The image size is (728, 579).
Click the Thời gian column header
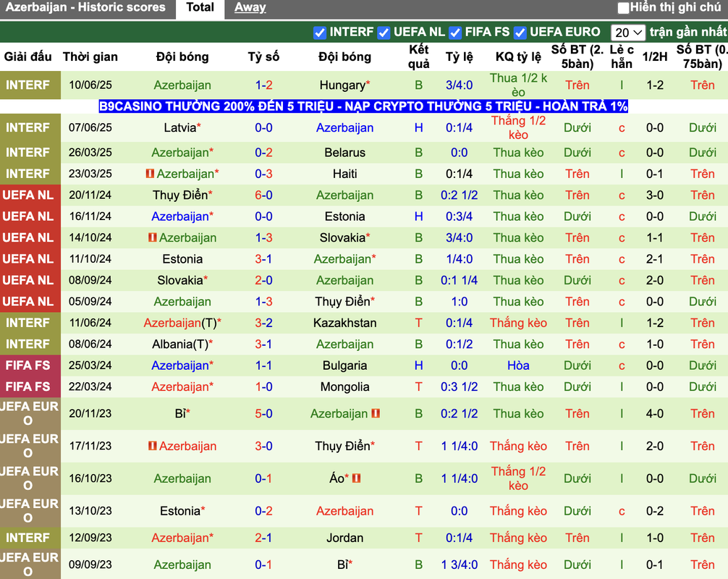90,56
